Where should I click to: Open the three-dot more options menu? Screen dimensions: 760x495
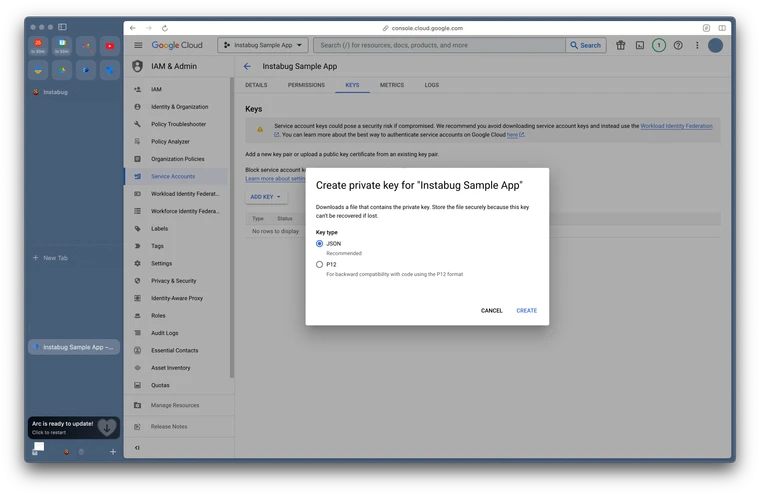[x=697, y=45]
